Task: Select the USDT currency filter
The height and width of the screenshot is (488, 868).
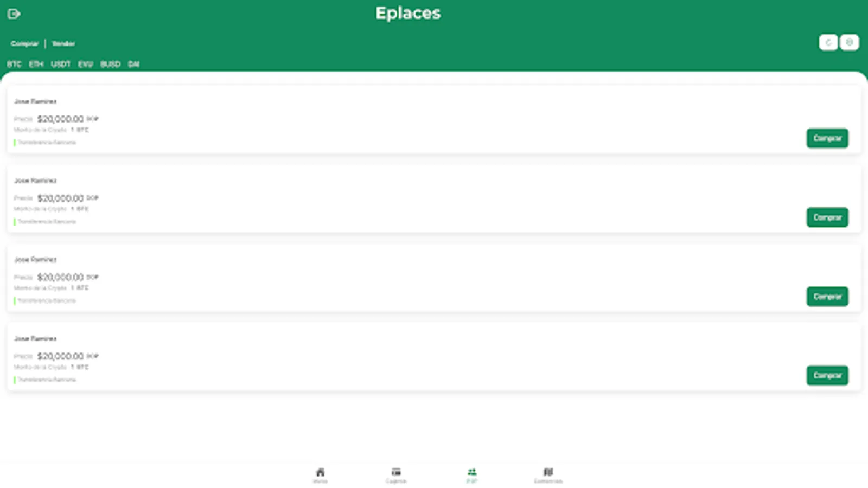Action: click(x=61, y=64)
